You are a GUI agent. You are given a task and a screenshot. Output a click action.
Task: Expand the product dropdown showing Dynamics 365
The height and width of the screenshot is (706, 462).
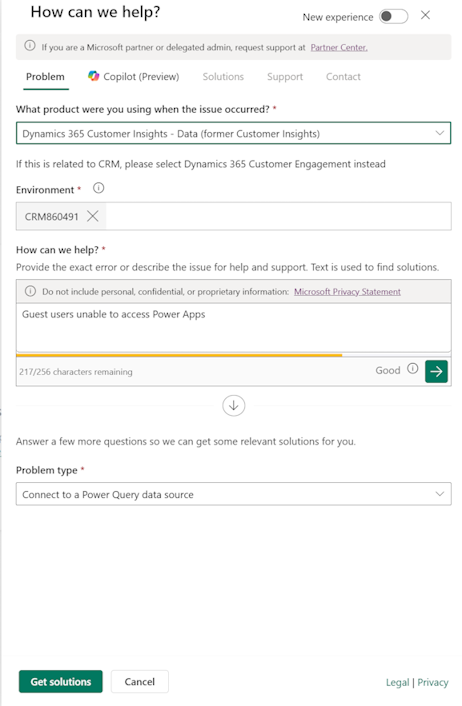click(233, 133)
